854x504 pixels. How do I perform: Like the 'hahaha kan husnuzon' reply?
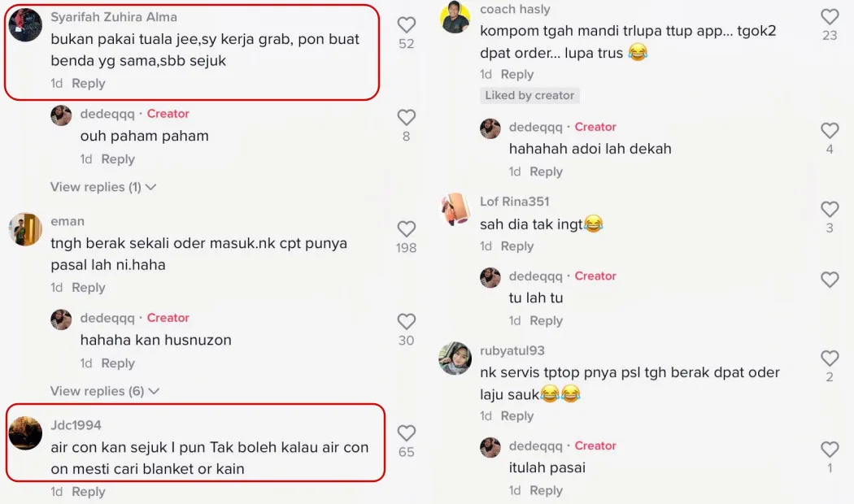407,321
